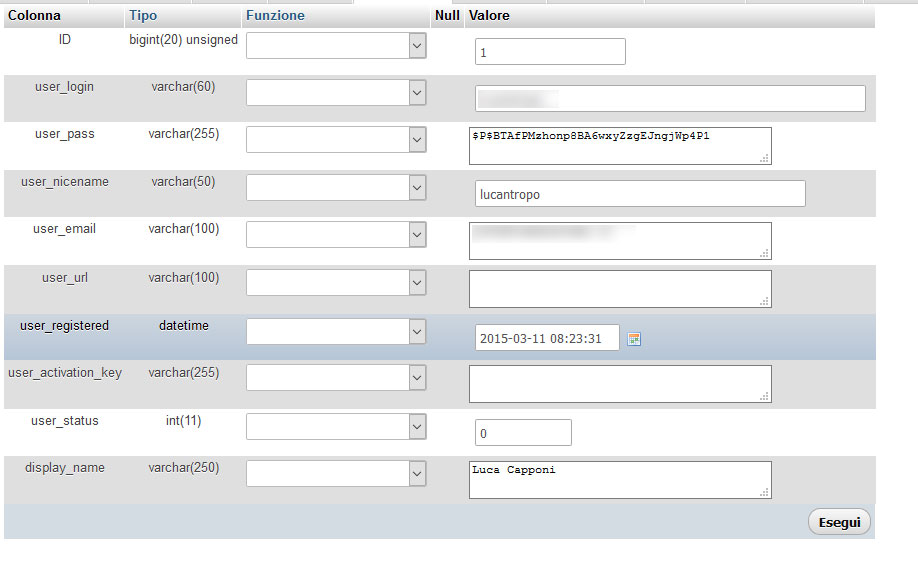Open the user_pass function dropdown

point(336,140)
